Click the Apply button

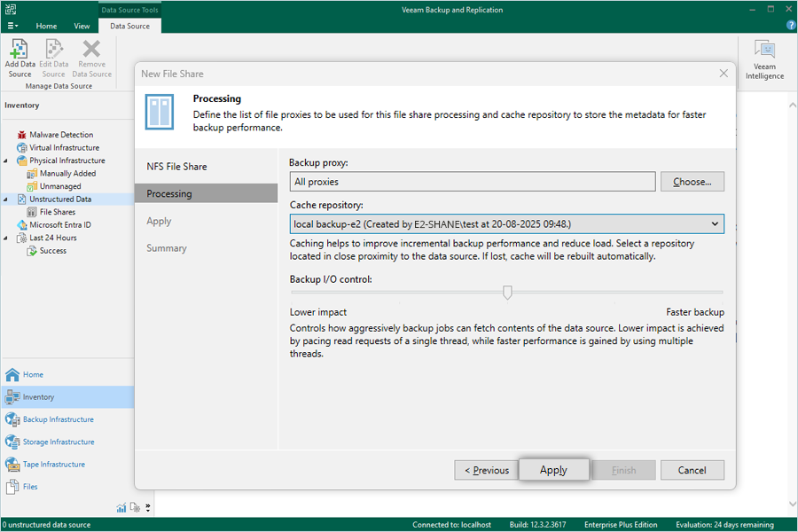click(553, 470)
